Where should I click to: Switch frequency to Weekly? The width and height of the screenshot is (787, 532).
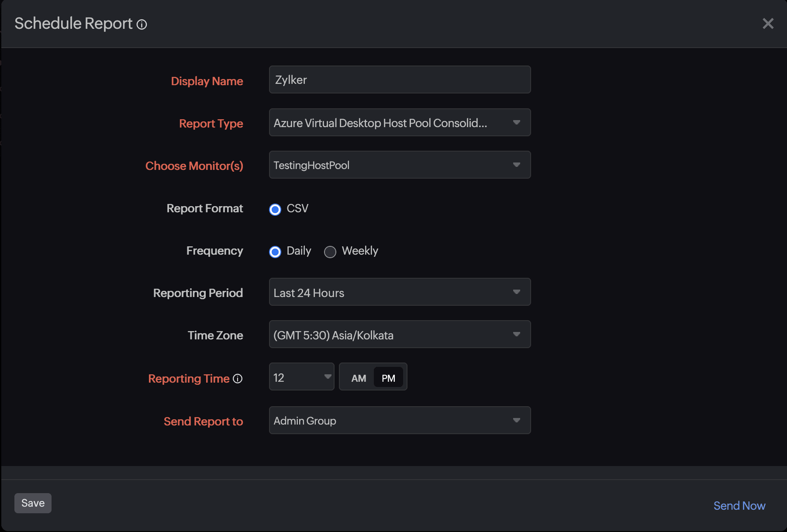pyautogui.click(x=330, y=252)
